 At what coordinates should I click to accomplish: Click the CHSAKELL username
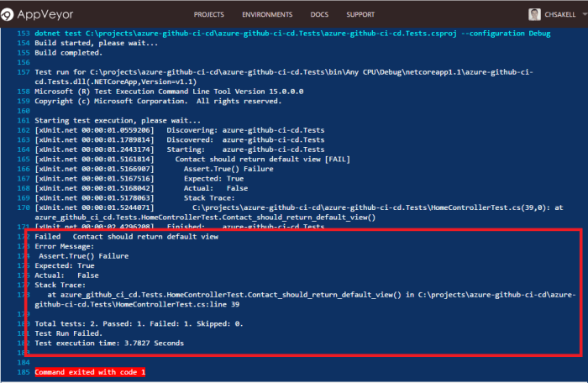[559, 15]
